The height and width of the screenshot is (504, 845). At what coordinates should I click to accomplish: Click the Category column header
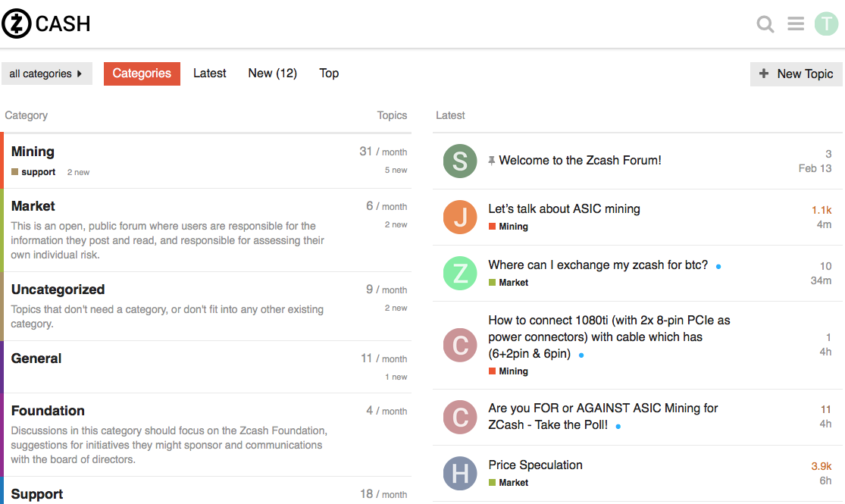(27, 115)
